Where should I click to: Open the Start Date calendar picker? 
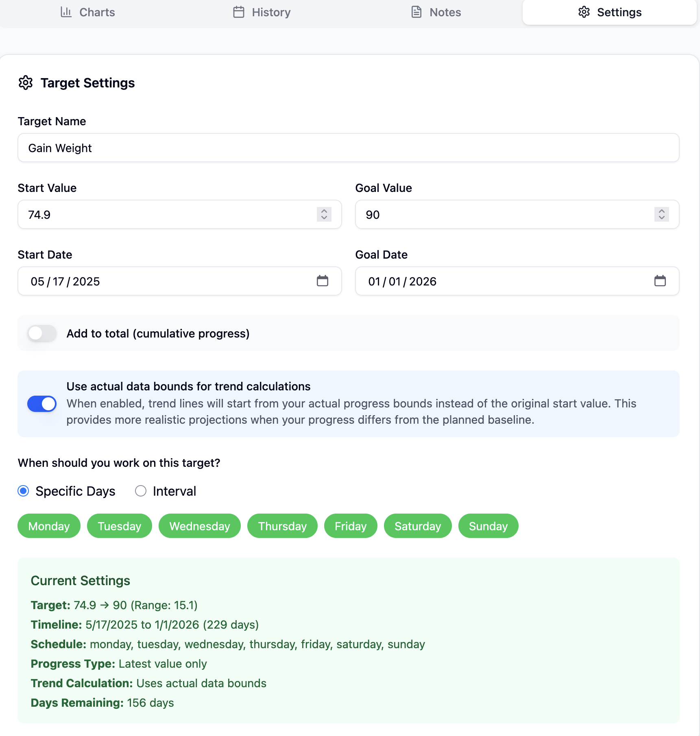click(323, 281)
